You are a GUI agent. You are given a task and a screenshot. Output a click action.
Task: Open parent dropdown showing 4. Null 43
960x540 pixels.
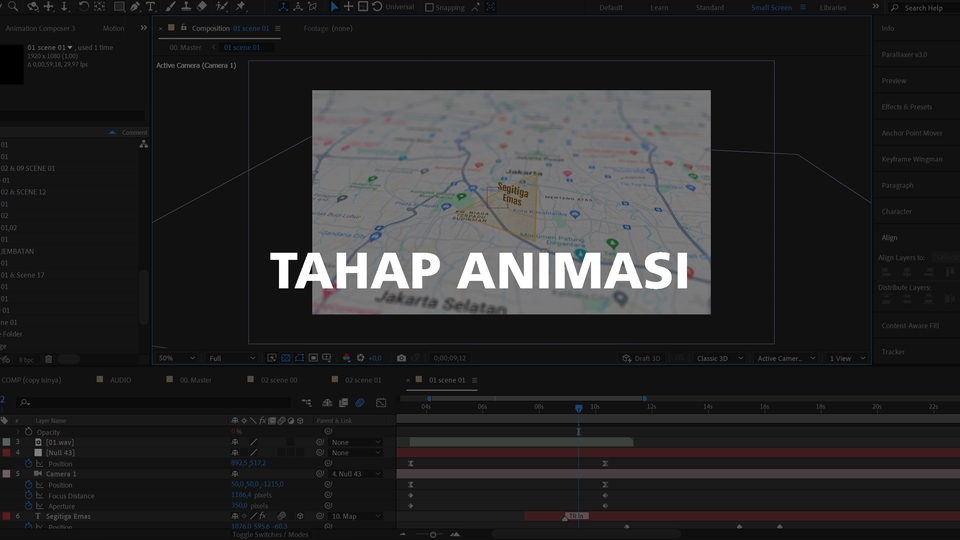355,474
